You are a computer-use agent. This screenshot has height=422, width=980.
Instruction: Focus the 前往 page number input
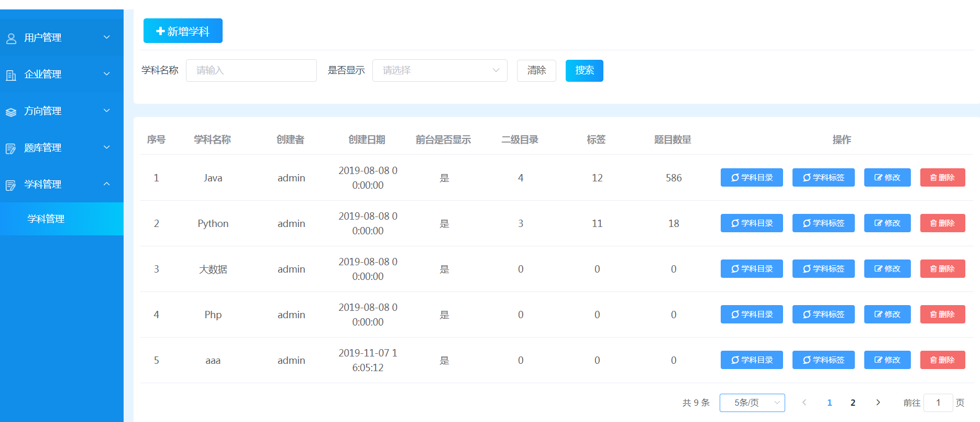click(x=938, y=403)
